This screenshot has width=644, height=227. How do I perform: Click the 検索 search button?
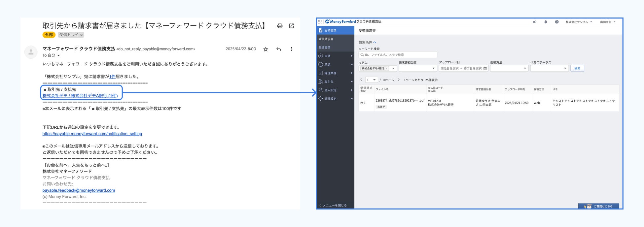[x=577, y=69]
